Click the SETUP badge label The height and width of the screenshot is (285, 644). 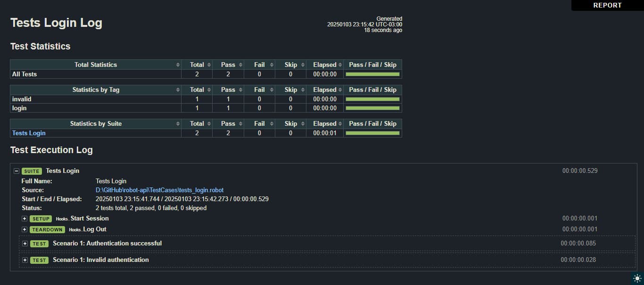click(x=41, y=219)
